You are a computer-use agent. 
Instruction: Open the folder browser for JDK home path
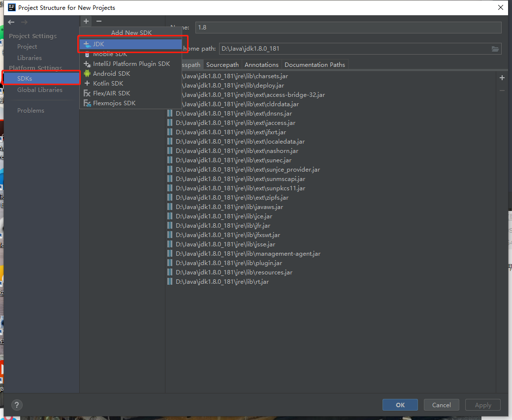click(496, 48)
